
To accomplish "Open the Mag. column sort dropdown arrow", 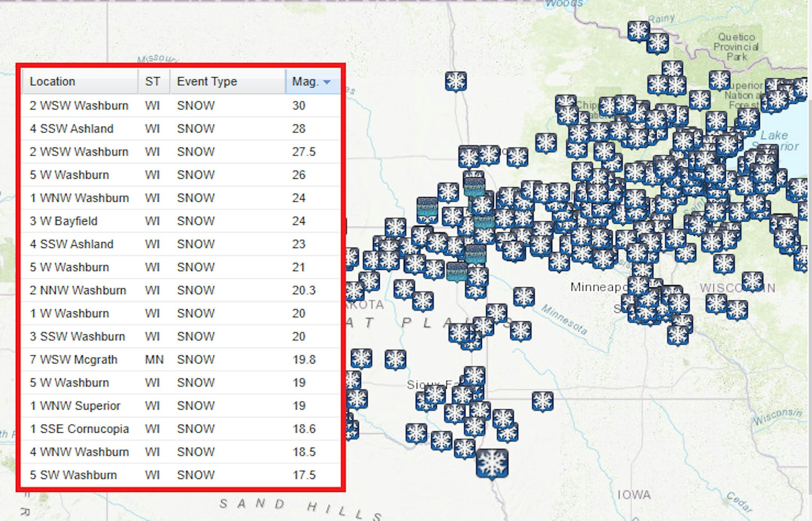I will [327, 82].
